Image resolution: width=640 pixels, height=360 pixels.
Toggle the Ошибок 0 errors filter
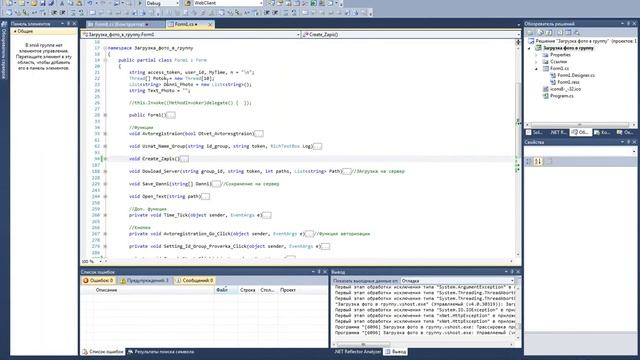click(98, 280)
